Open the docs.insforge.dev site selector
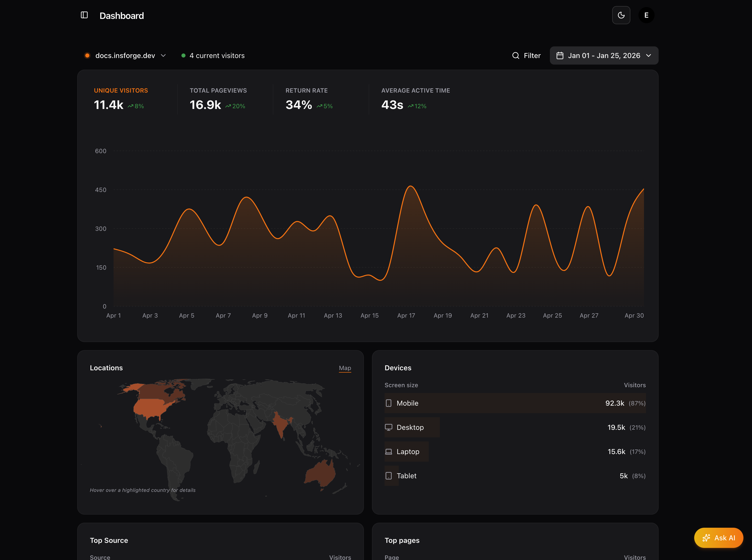Viewport: 752px width, 560px height. [125, 55]
